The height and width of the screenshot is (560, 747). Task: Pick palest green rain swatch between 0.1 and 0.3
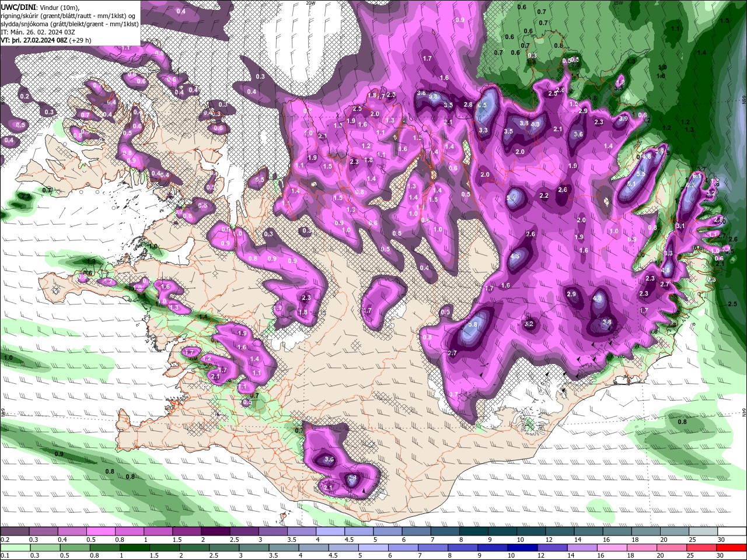click(x=15, y=548)
